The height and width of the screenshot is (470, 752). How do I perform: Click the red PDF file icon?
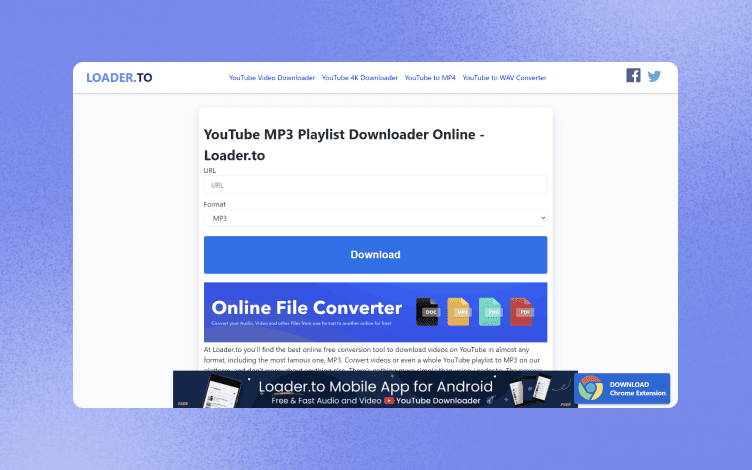pos(521,312)
